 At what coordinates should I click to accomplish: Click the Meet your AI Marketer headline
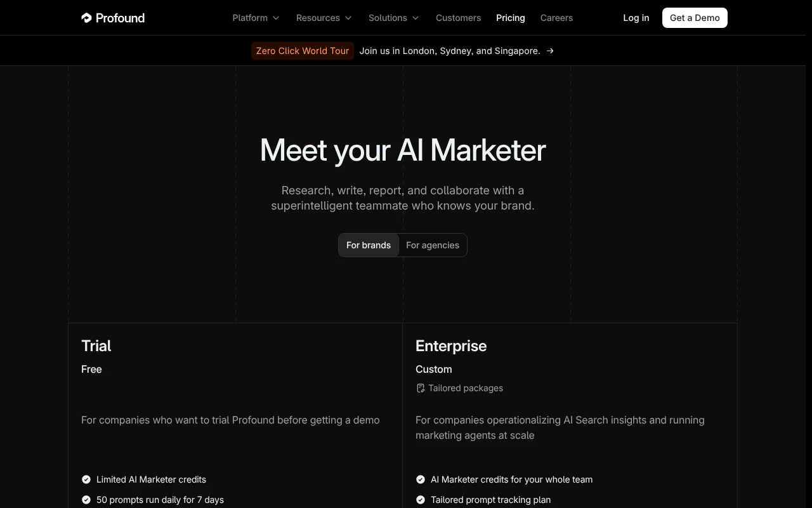point(403,150)
